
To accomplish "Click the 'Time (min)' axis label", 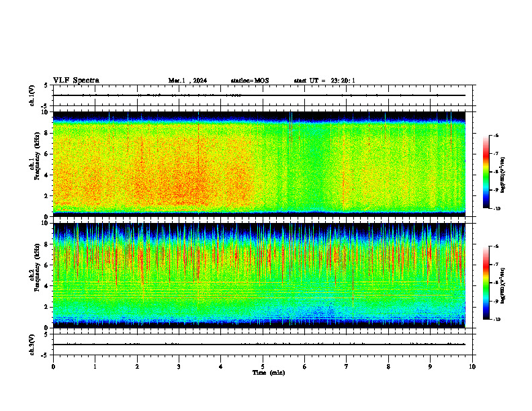I will [x=269, y=373].
